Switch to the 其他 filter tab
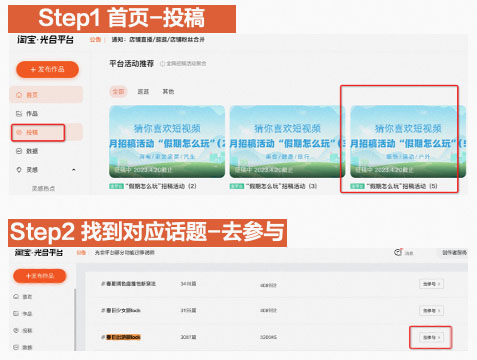This screenshot has height=360, width=477. [x=168, y=91]
